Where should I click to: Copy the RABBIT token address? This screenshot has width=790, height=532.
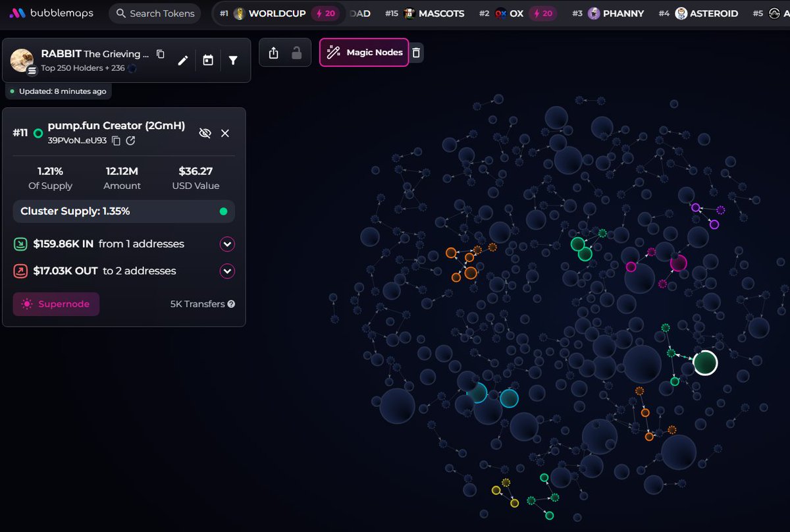(161, 54)
